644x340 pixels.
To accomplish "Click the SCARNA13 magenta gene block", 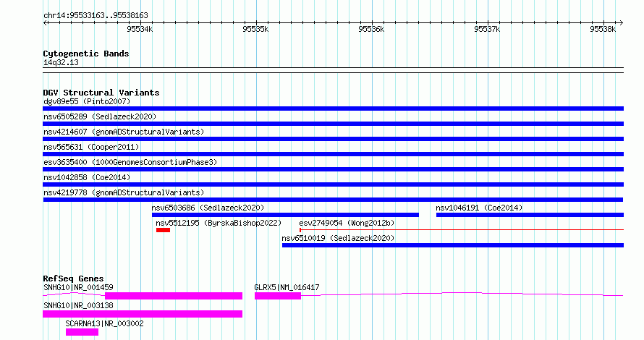I will coord(82,332).
